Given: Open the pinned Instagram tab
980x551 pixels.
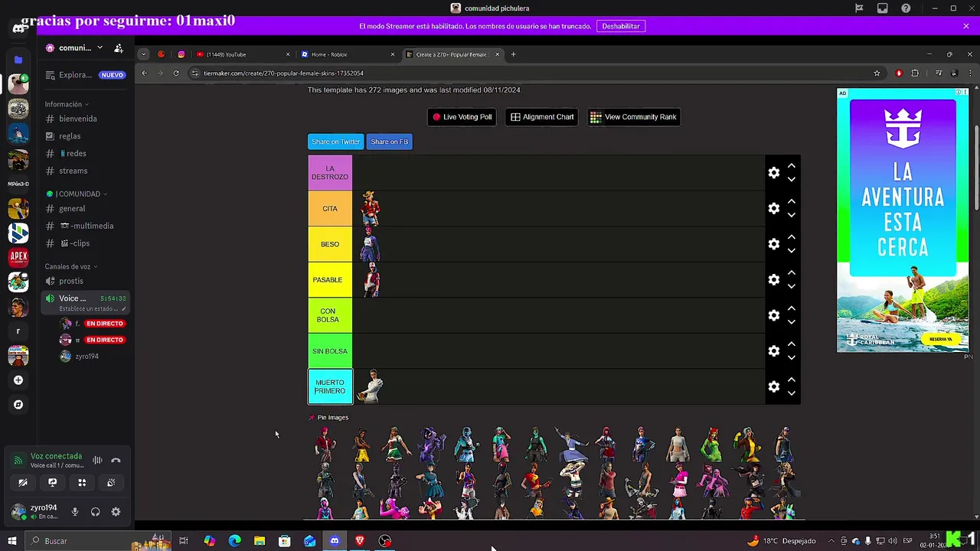Looking at the screenshot, I should point(181,54).
